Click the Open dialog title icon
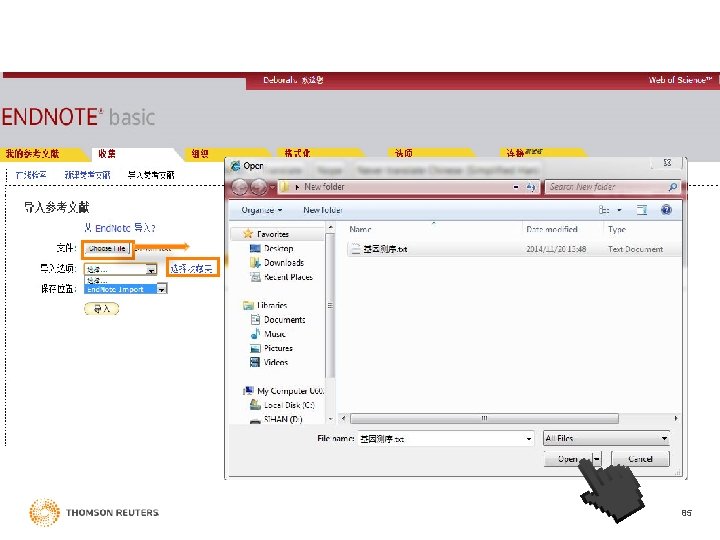Viewport: 720px width, 540px height. click(236, 166)
